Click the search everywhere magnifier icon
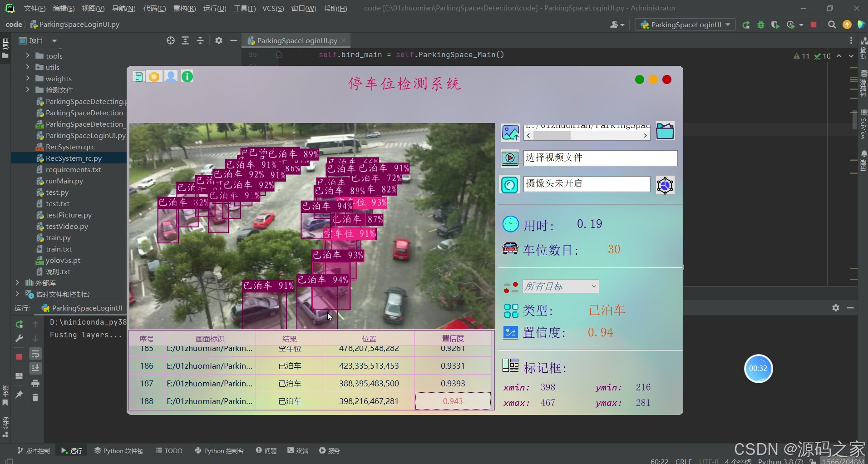 832,25
